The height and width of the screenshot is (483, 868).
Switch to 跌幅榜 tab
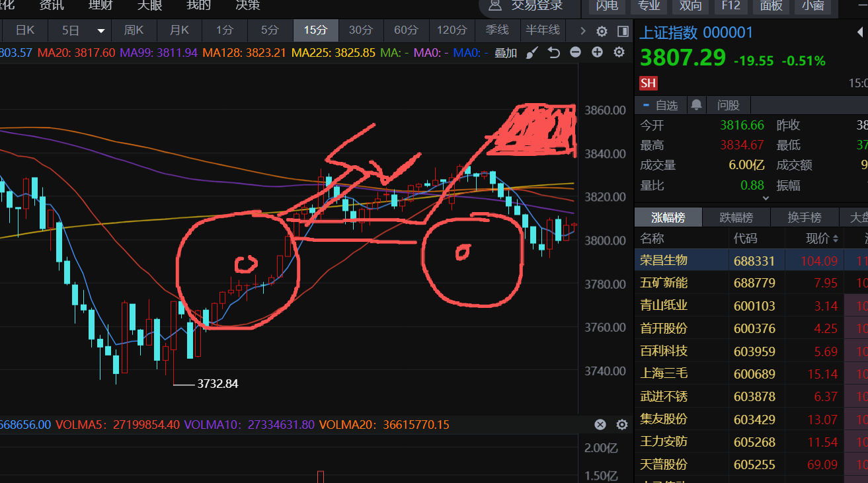pos(734,217)
